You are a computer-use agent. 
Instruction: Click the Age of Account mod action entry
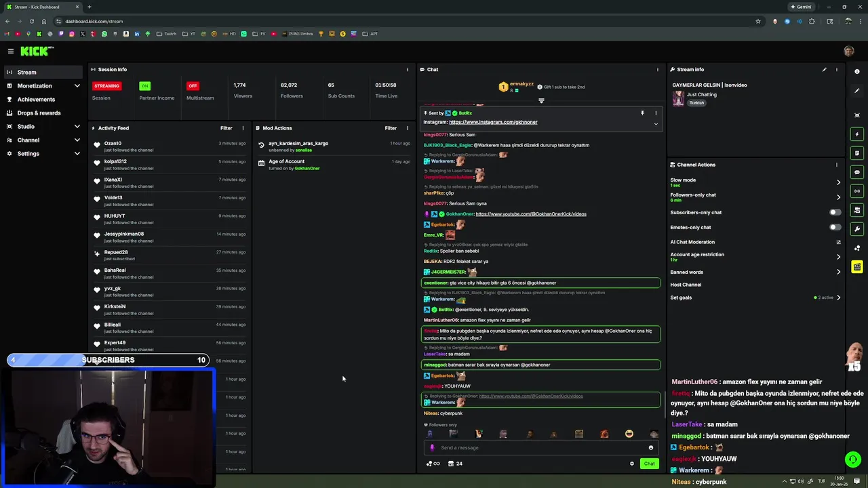coord(334,165)
